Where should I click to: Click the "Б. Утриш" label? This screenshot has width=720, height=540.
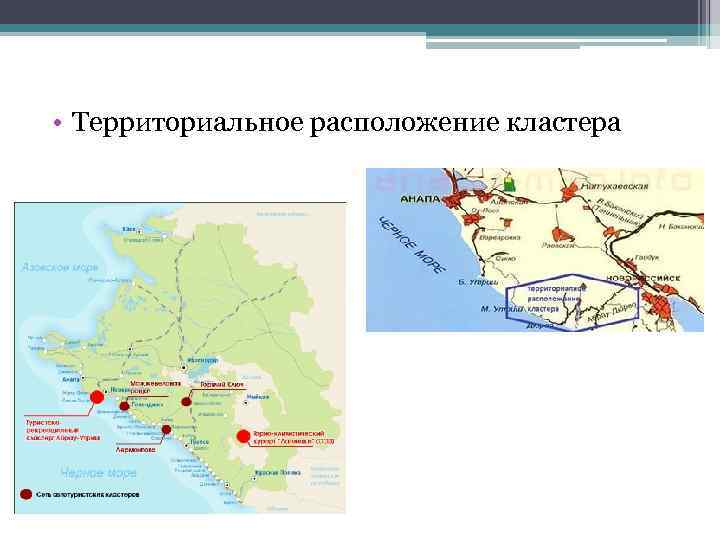point(478,282)
